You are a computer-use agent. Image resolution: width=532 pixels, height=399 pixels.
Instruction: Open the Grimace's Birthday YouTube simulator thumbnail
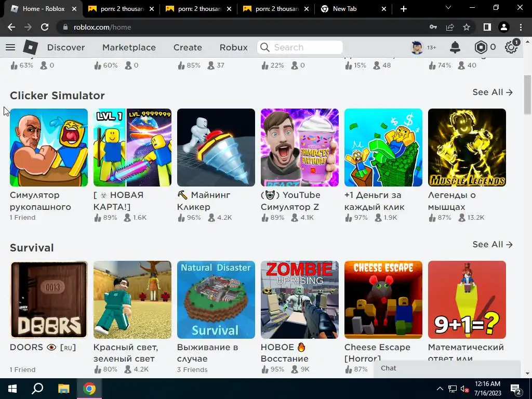[x=300, y=148]
